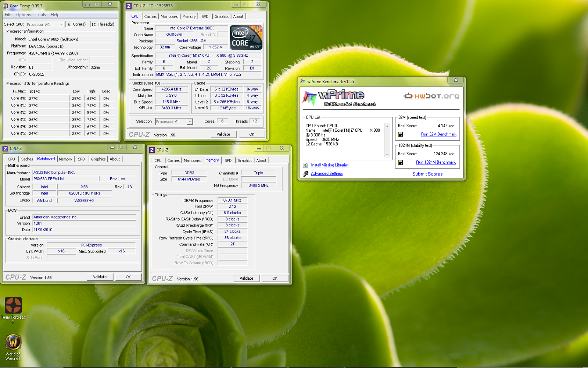Screen dimensions: 588x368
Task: Switch to Graphics tab in CPU-Z ID window
Action: (x=222, y=17)
